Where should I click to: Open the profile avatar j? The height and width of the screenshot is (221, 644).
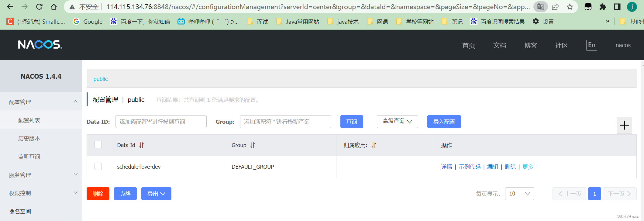632,7
